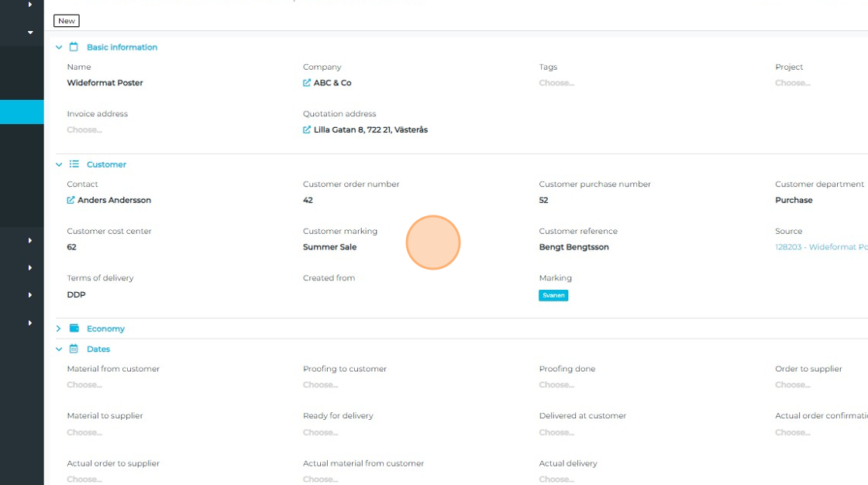Open the Anders Andersson contact link icon

(71, 201)
